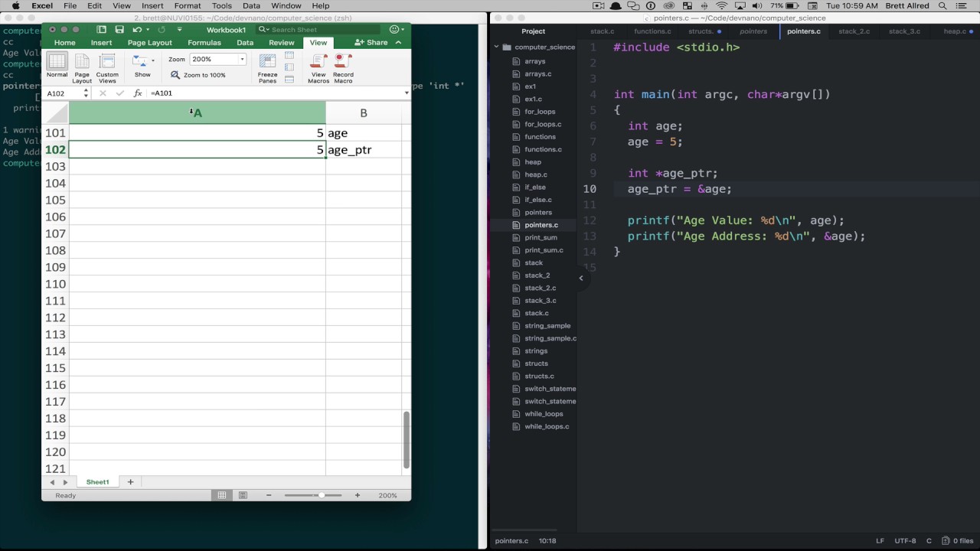Click the vertical scrollbar in Excel sheet

pyautogui.click(x=406, y=440)
